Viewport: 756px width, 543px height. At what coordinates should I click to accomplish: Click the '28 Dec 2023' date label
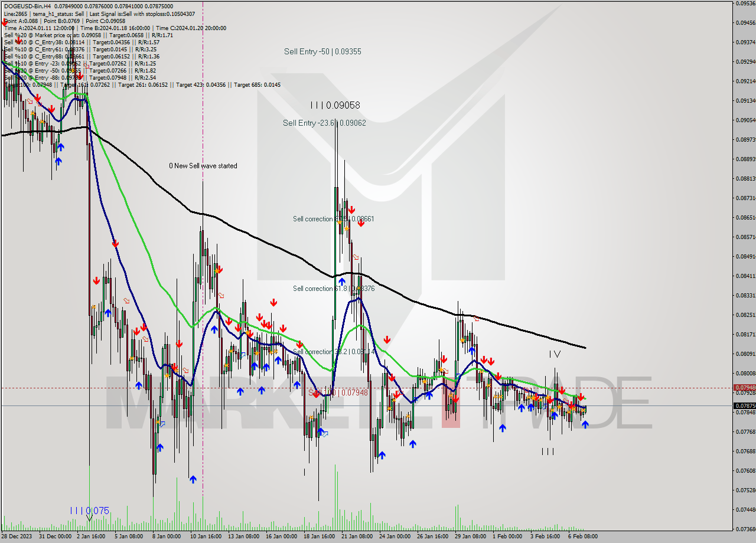[17, 537]
